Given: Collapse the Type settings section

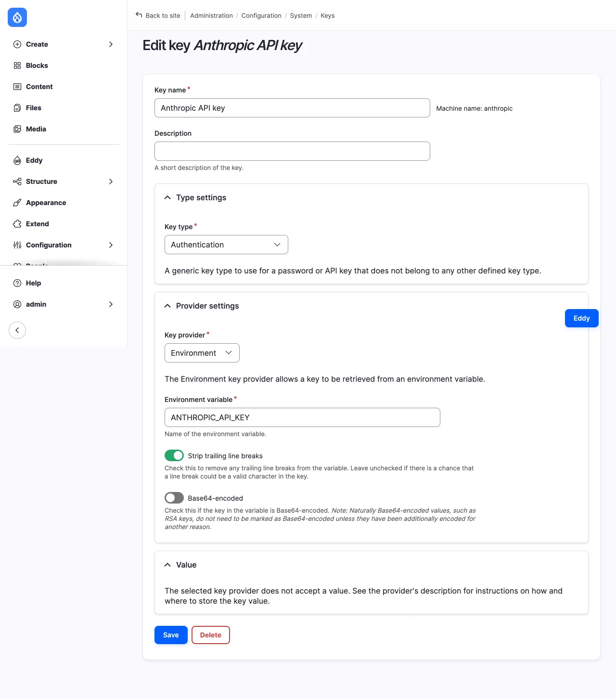Looking at the screenshot, I should coord(167,198).
